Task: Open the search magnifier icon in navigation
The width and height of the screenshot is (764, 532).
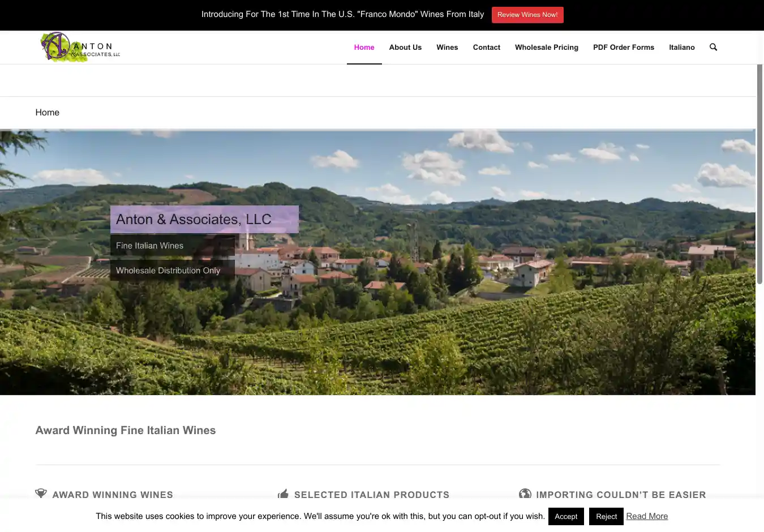Action: point(713,47)
